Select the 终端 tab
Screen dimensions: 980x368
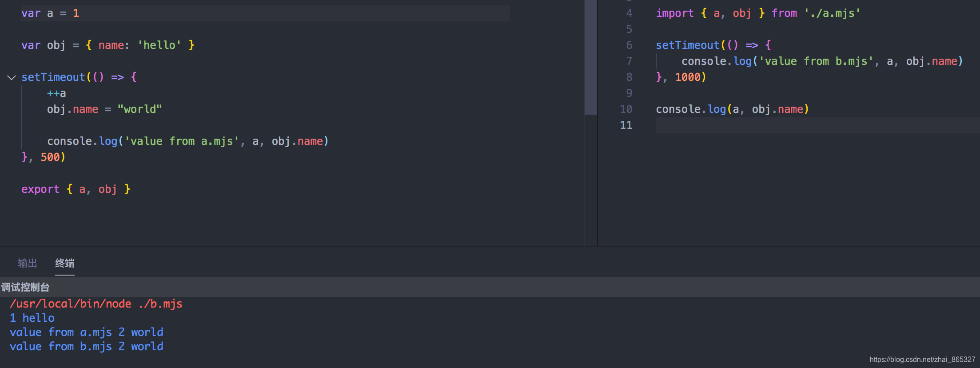pos(65,263)
